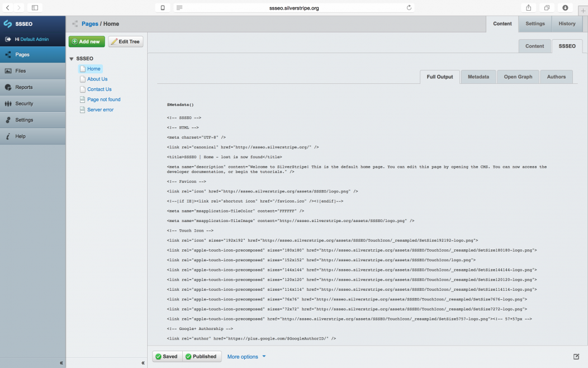
Task: Click the Settings gears icon in sidebar
Action: pyautogui.click(x=8, y=120)
